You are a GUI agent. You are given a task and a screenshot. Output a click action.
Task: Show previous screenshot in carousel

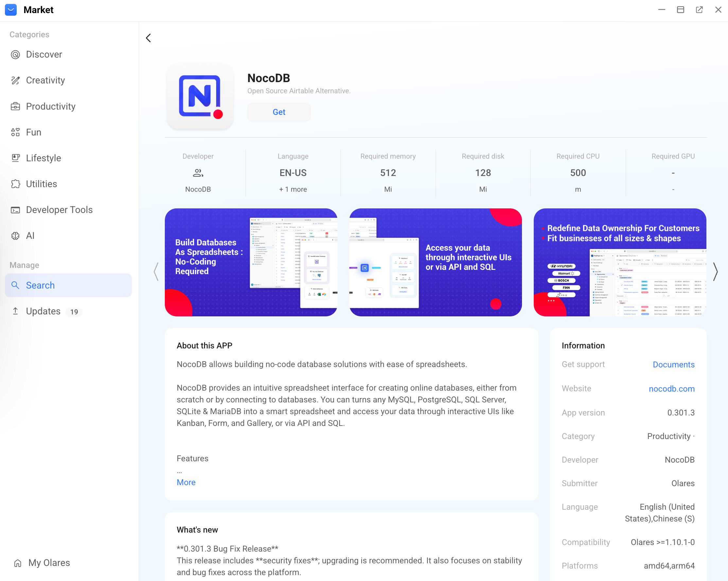coord(156,272)
